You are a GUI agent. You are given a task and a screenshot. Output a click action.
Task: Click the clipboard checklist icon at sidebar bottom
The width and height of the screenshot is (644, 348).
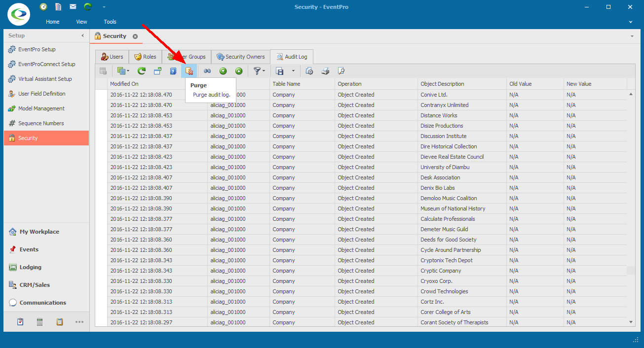click(x=20, y=322)
